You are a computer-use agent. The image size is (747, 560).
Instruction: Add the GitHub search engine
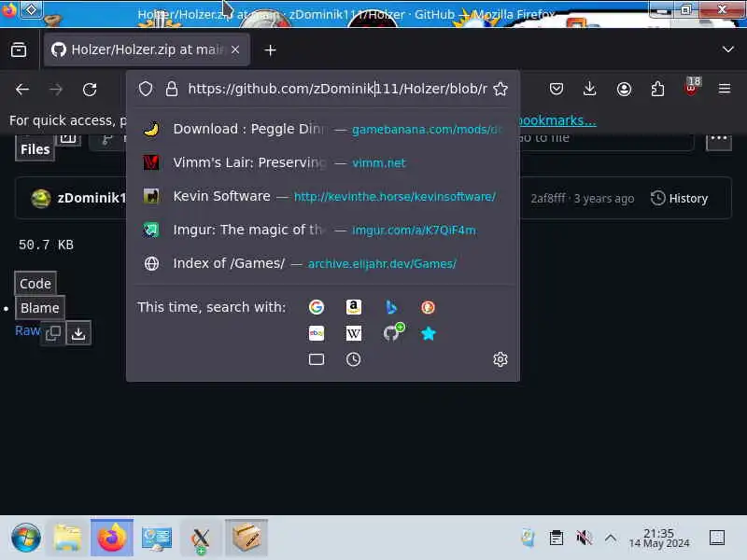tap(392, 332)
